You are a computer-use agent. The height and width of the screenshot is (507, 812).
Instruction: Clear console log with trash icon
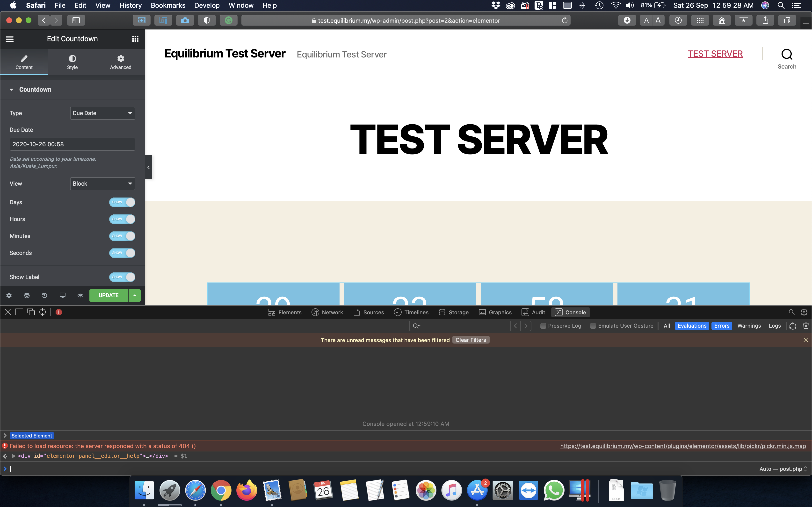805,326
